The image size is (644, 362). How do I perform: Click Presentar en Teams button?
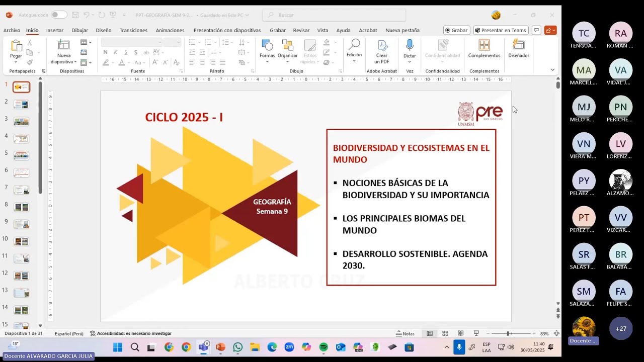(500, 30)
